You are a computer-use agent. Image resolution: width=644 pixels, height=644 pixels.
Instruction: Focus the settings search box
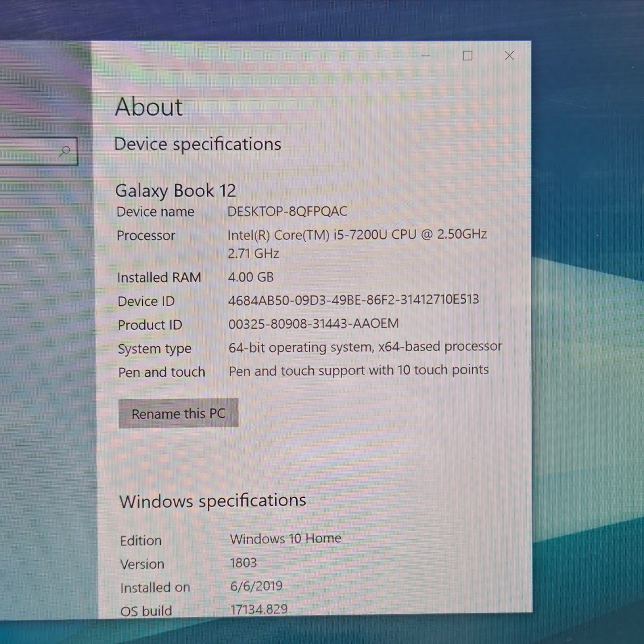coord(38,151)
